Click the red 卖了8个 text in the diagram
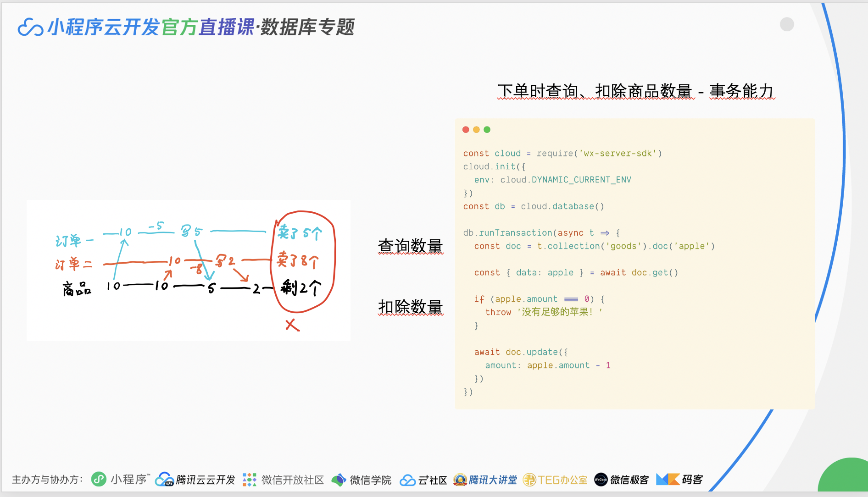The width and height of the screenshot is (868, 497). 298,260
